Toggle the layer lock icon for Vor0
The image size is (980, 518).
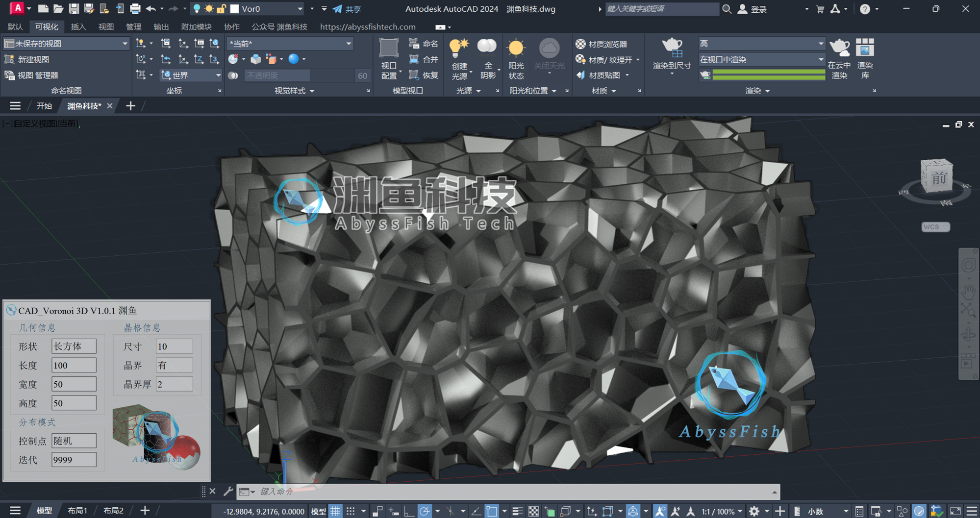coord(221,9)
